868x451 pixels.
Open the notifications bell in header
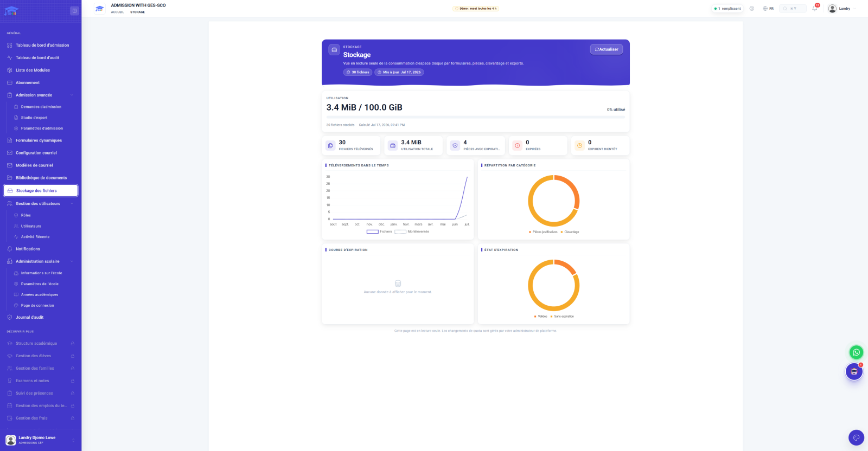[x=814, y=9]
